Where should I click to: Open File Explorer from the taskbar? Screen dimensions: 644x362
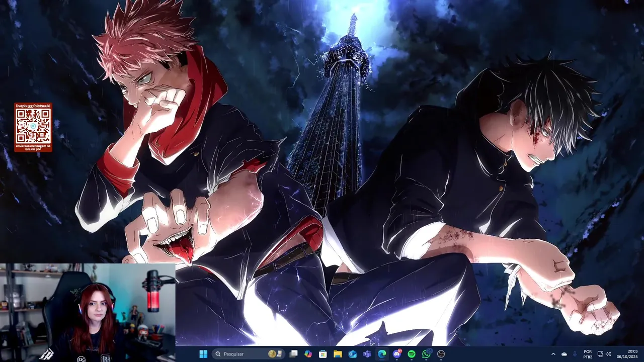338,354
